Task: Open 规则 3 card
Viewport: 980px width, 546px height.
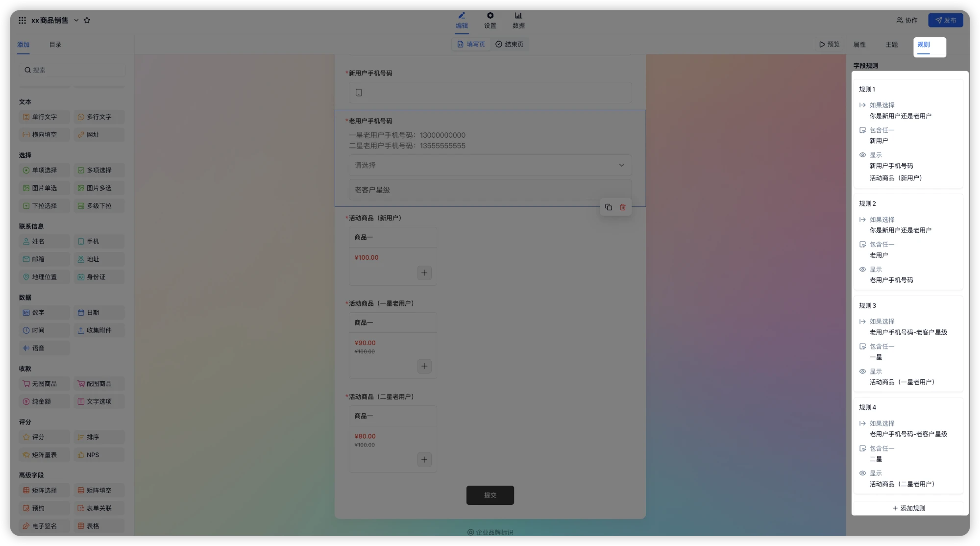Action: click(908, 344)
